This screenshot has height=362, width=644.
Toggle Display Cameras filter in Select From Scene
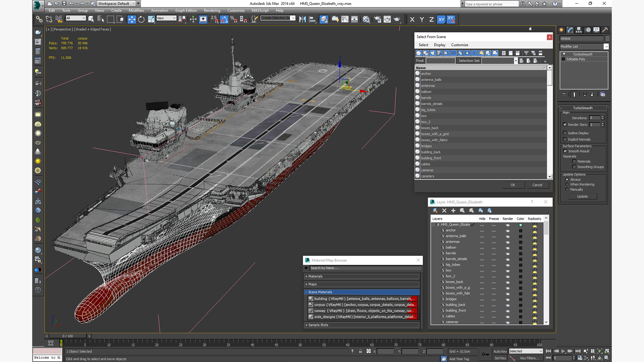point(439,53)
